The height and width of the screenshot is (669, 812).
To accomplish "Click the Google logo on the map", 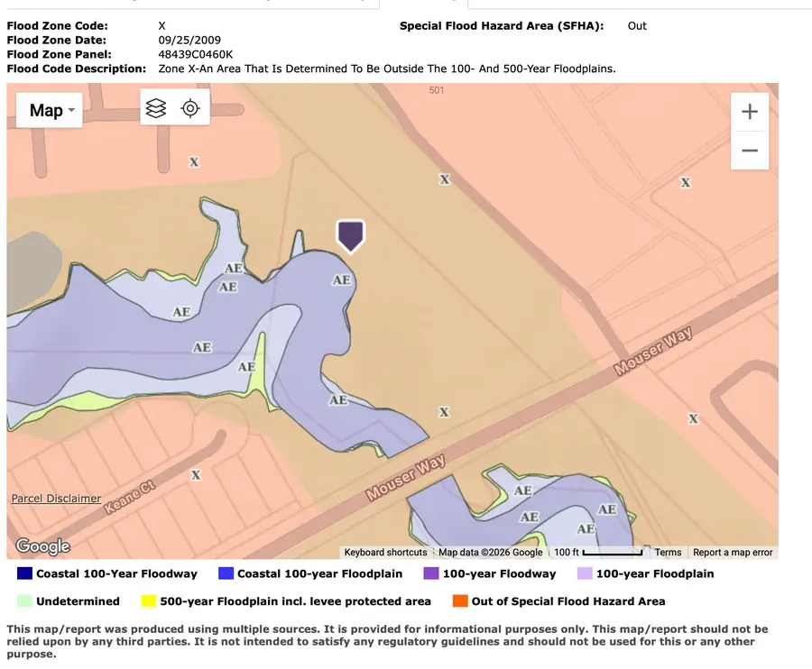I will [x=42, y=546].
